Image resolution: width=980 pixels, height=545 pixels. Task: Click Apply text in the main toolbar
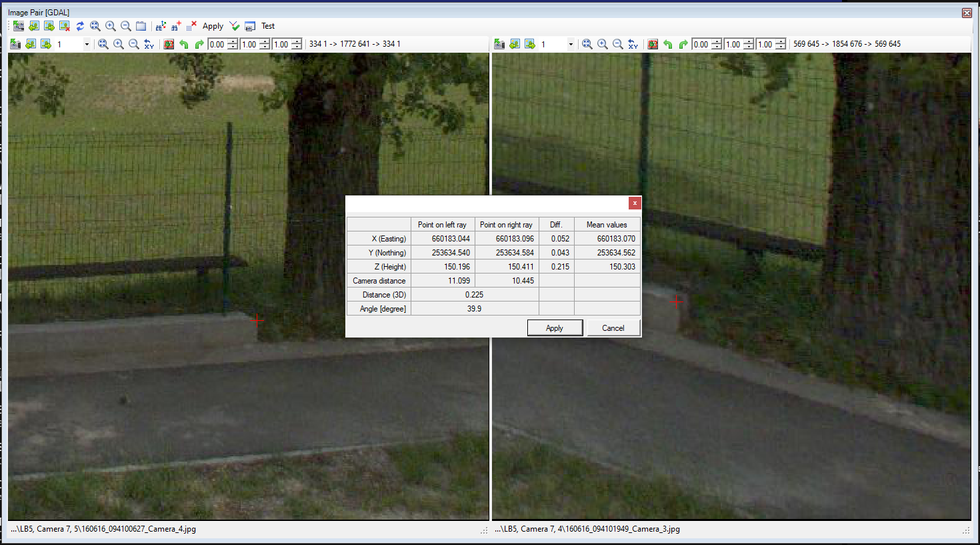(x=213, y=26)
